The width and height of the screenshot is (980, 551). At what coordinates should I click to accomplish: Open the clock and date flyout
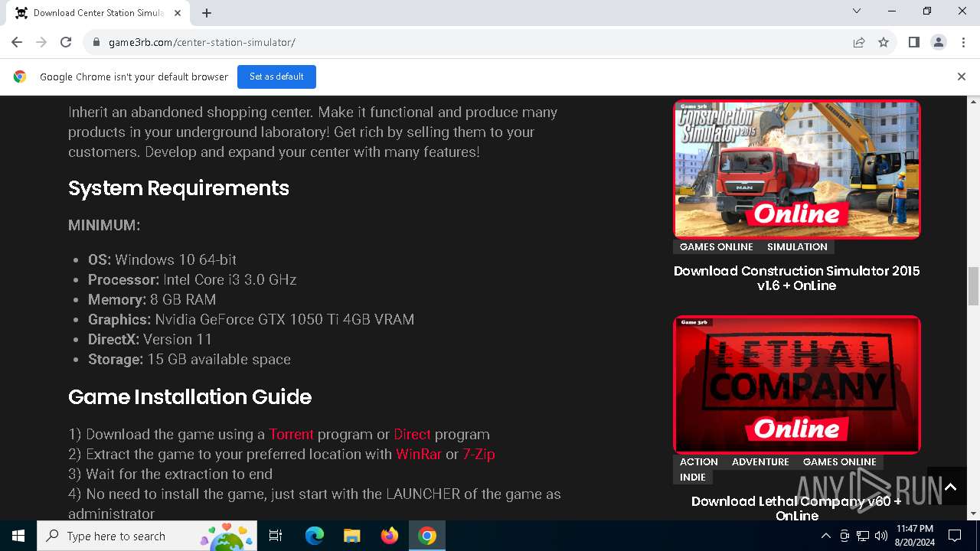[915, 536]
